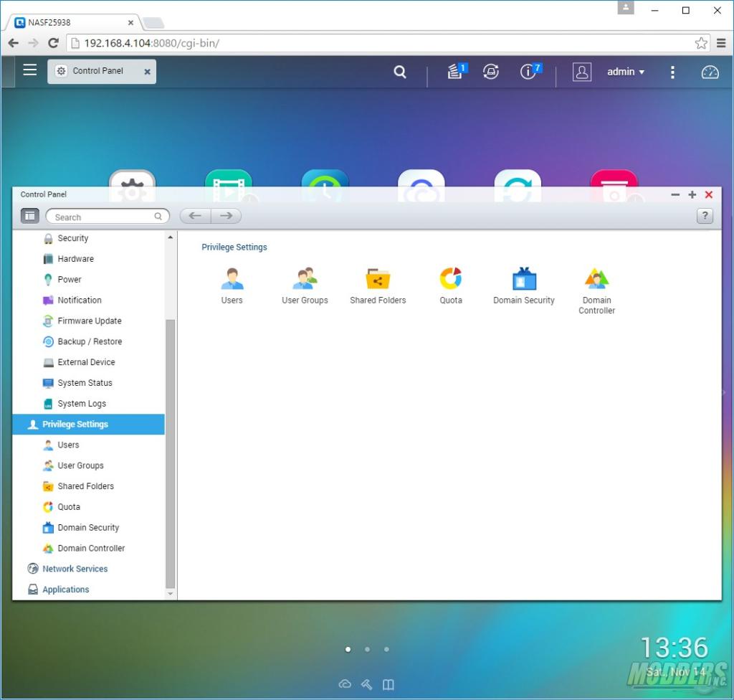The height and width of the screenshot is (700, 734).
Task: Open the Quota icon in main panel
Action: (x=451, y=279)
